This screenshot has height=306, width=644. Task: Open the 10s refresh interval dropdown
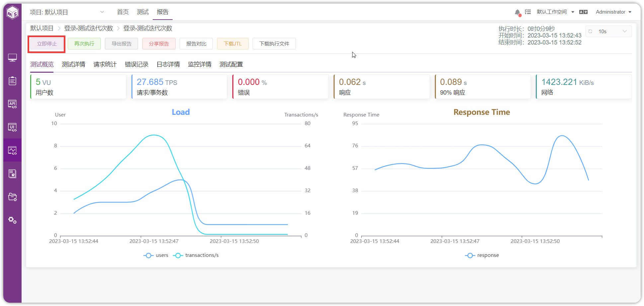(x=609, y=32)
